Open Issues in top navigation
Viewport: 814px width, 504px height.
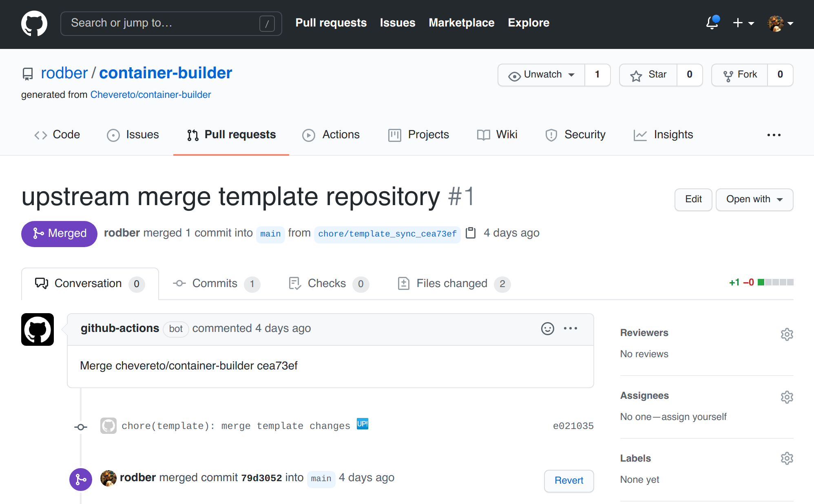[398, 23]
